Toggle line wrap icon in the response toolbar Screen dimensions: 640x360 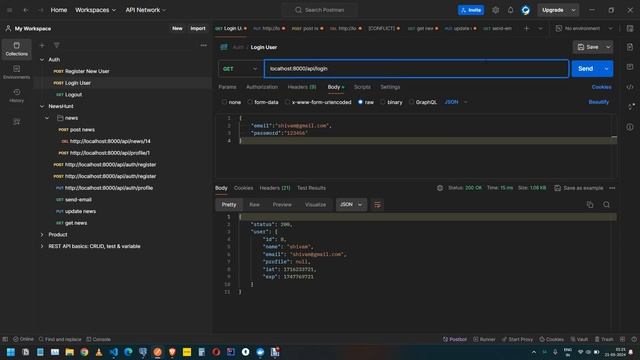(x=377, y=204)
